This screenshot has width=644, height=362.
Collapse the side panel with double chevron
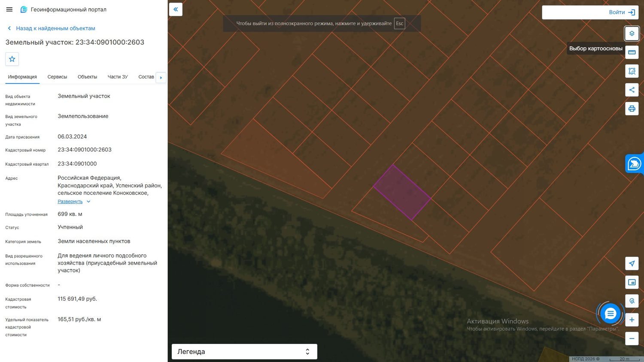click(176, 9)
